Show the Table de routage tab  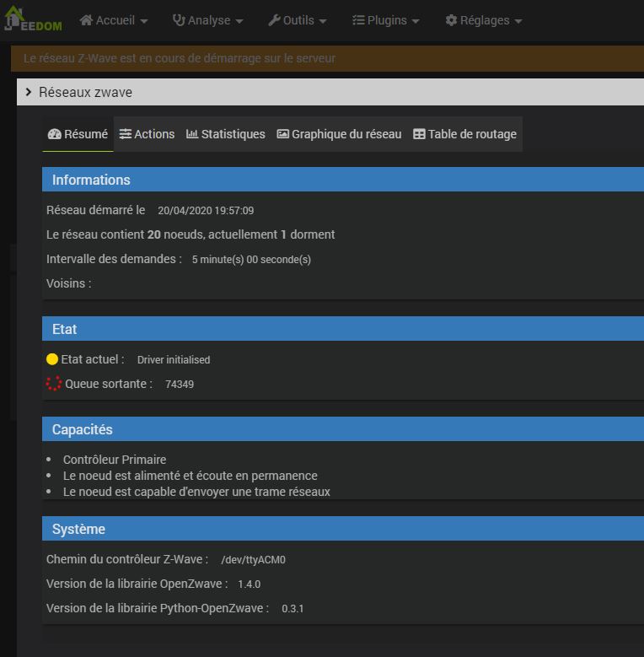point(464,134)
